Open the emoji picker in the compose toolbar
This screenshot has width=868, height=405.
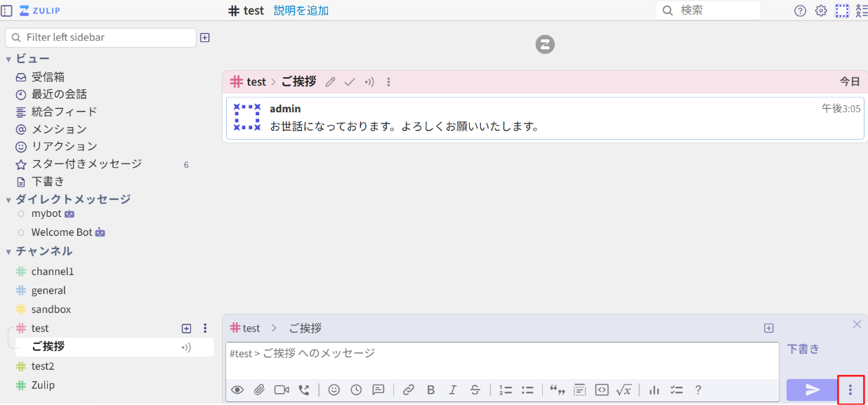point(334,390)
